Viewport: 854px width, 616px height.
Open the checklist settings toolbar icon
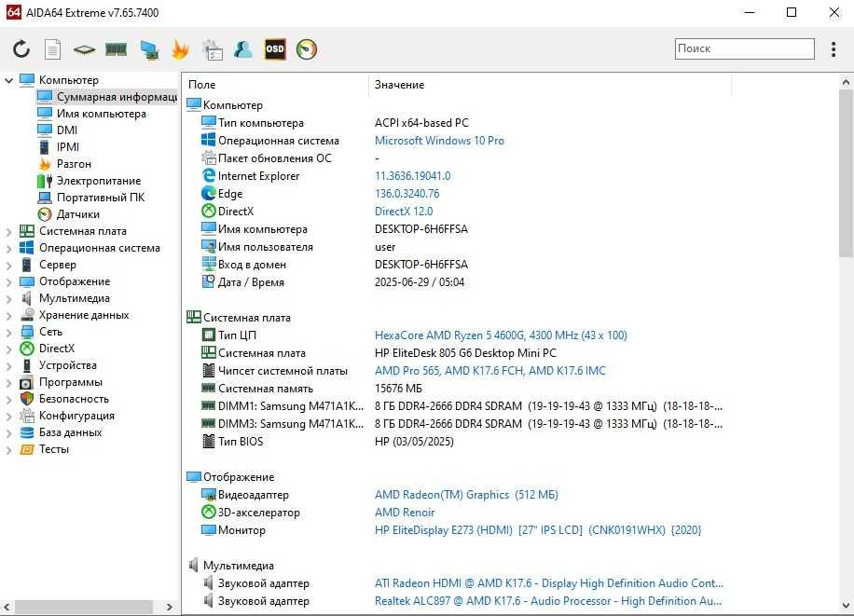pos(212,49)
